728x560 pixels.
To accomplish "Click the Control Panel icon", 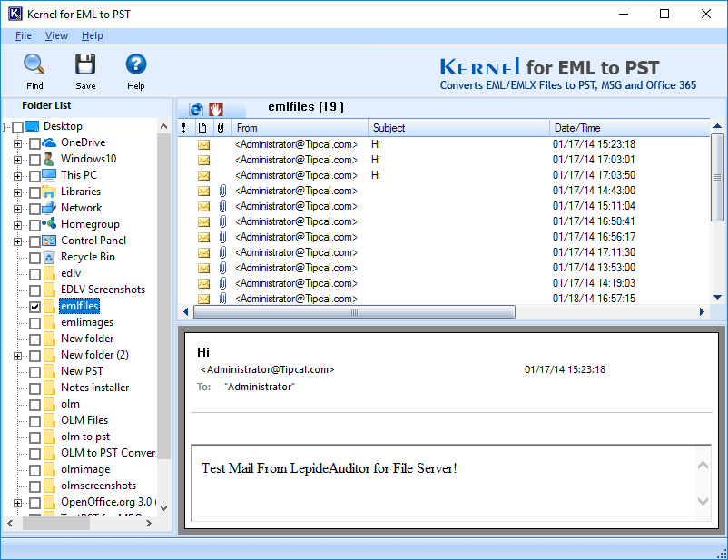I will [49, 241].
